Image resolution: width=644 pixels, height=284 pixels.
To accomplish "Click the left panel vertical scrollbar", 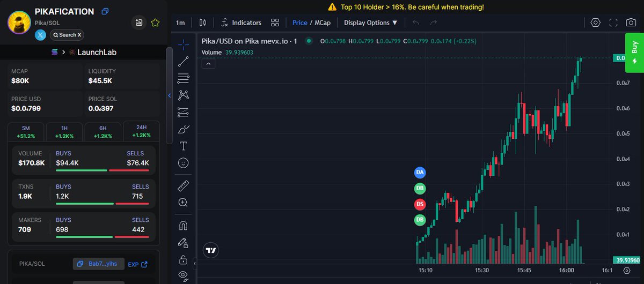I will click(x=170, y=95).
